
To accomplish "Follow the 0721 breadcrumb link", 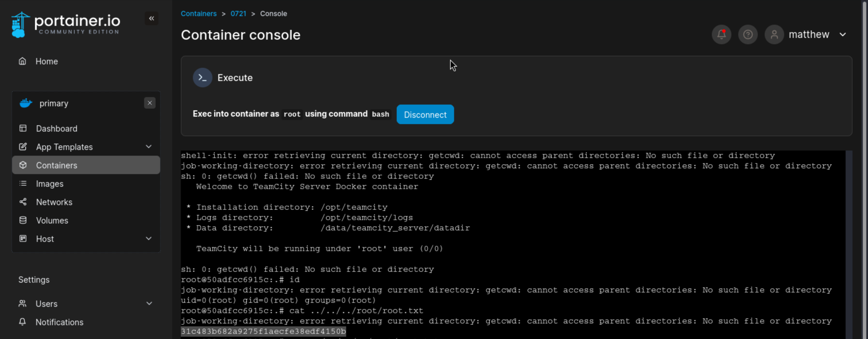I will [x=238, y=14].
